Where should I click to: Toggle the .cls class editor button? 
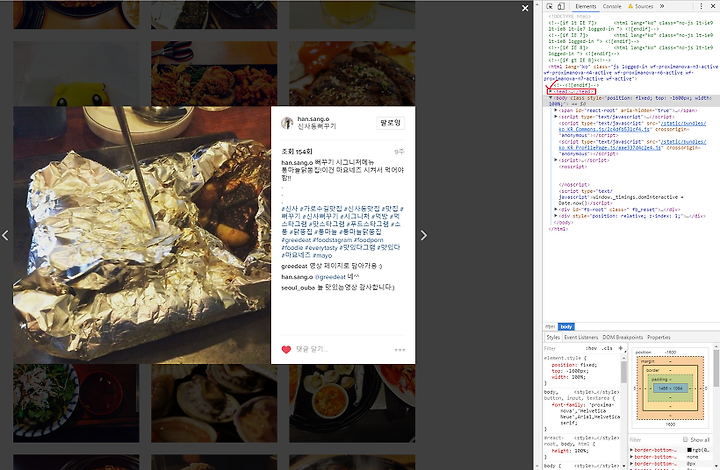[x=607, y=348]
